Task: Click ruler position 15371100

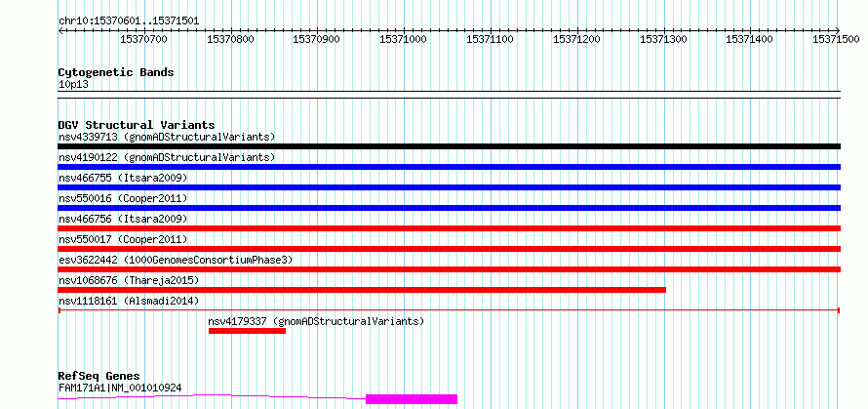Action: (x=490, y=39)
